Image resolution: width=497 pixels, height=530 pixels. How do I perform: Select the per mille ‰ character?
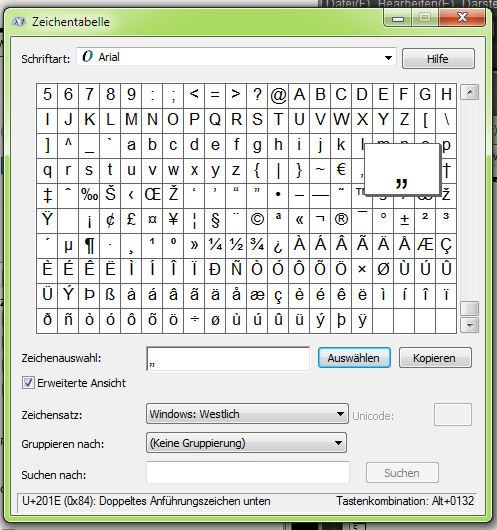tap(89, 195)
